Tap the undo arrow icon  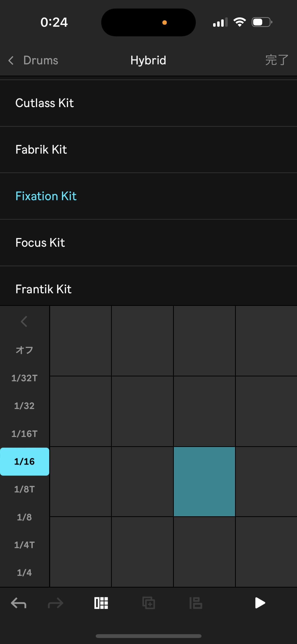tap(19, 603)
